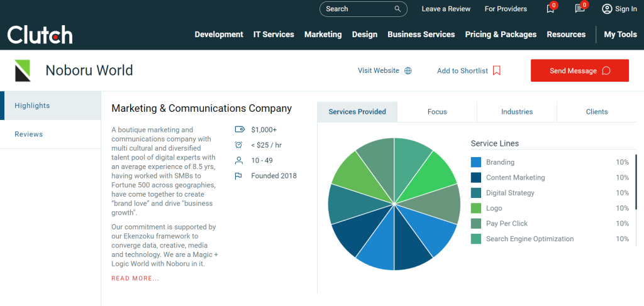Click the search magnifier icon
644x306 pixels.
[397, 9]
